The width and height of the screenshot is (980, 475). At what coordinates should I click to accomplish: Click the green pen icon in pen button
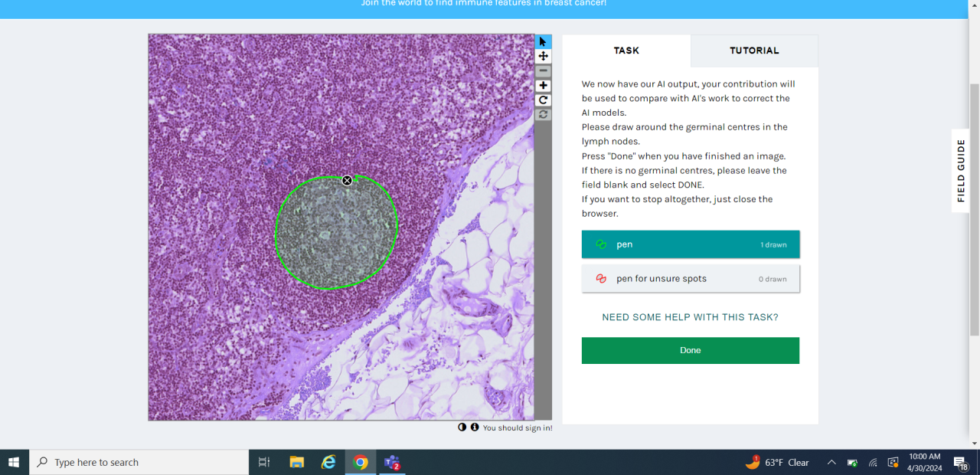[x=601, y=244]
